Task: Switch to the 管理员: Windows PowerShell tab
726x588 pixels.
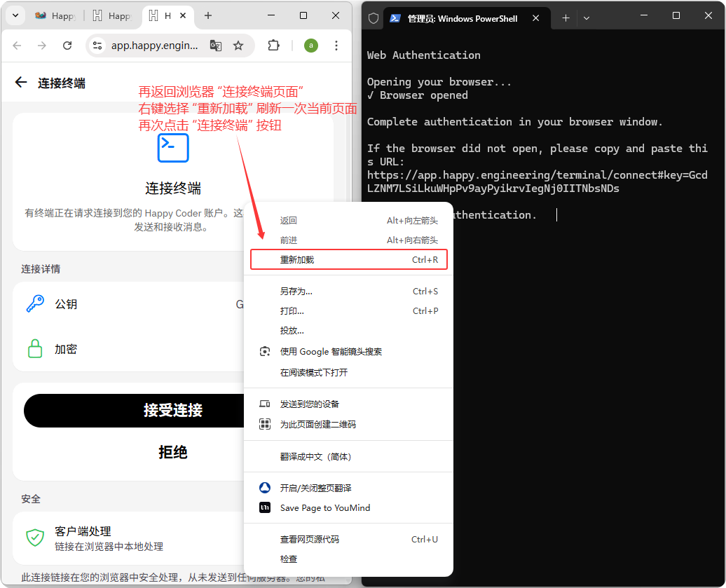Action: [x=462, y=18]
